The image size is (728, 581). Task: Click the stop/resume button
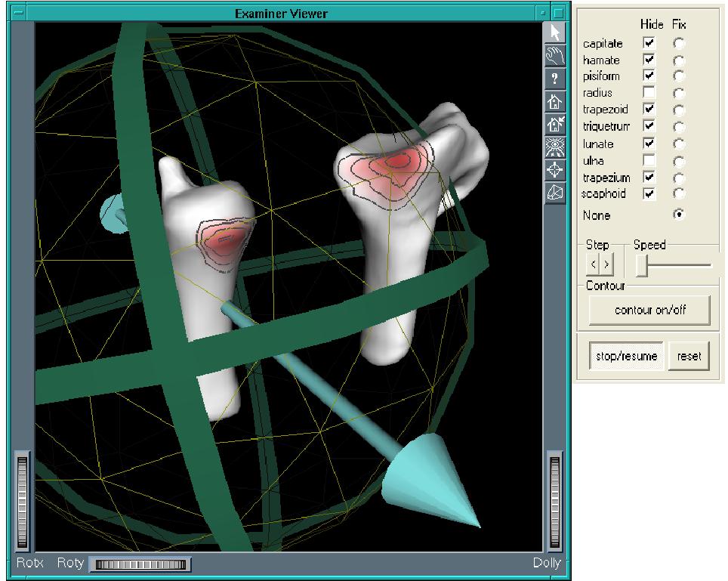[626, 356]
